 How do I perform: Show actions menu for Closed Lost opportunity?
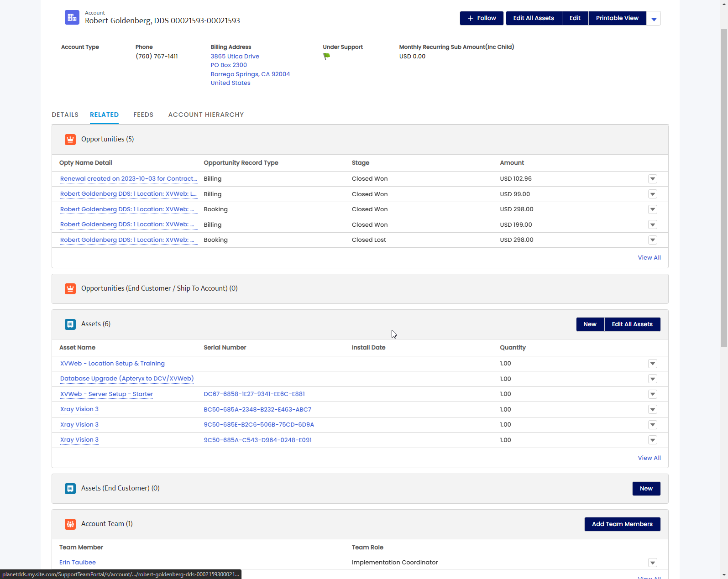[653, 240]
